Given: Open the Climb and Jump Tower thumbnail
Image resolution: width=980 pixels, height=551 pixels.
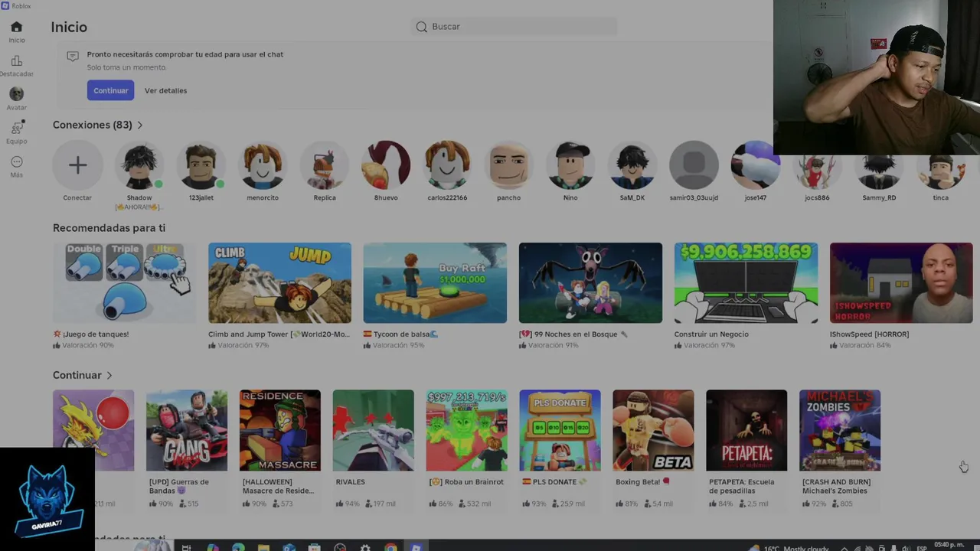Looking at the screenshot, I should click(x=279, y=283).
